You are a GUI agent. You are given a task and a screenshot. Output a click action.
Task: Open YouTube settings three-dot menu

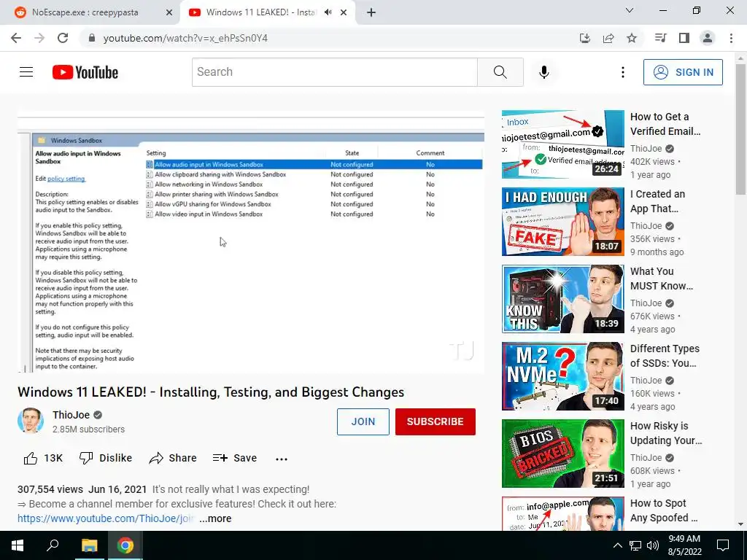(x=622, y=72)
